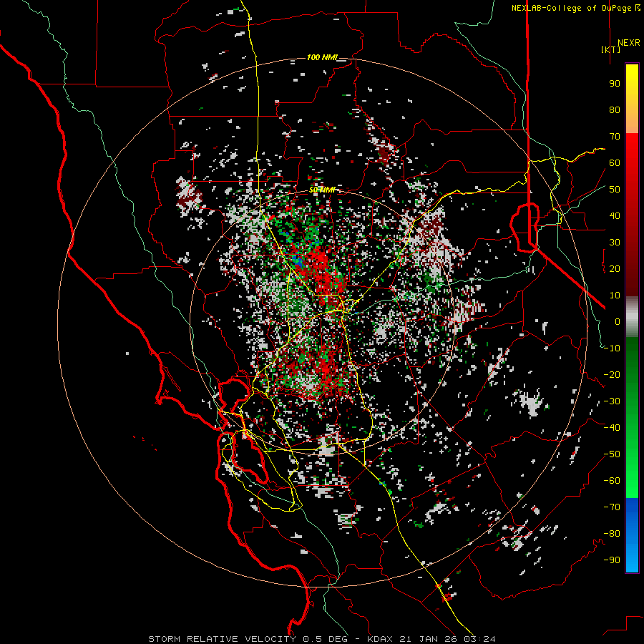644x644 pixels.
Task: Click the 80 value on velocity scale
Action: 615,110
